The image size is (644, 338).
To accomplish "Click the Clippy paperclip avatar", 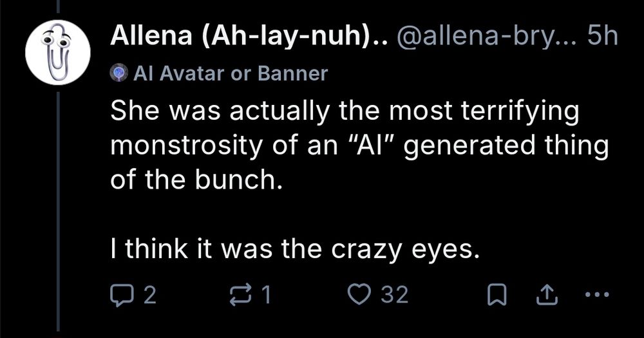I will (56, 52).
